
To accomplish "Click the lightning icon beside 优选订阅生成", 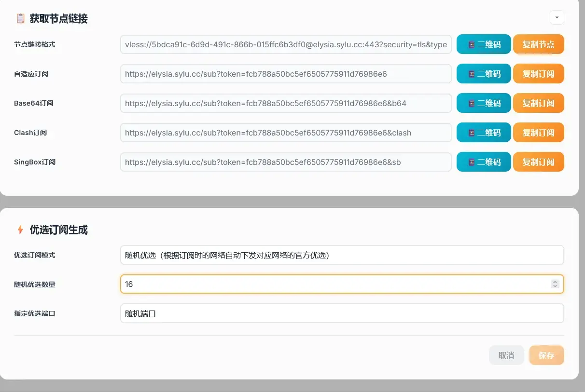I will pos(20,230).
